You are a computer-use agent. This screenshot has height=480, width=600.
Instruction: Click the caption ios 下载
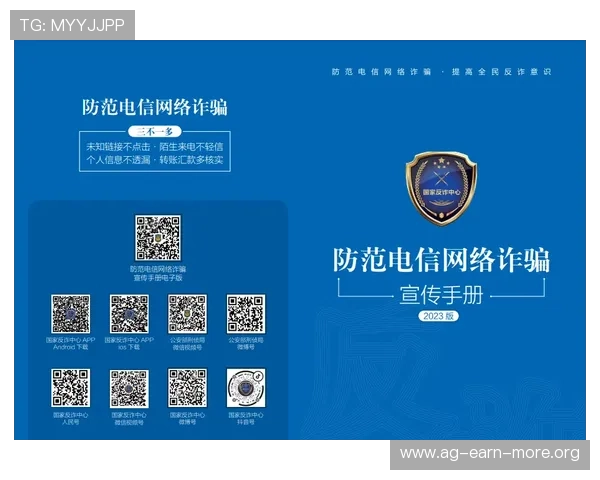129,347
